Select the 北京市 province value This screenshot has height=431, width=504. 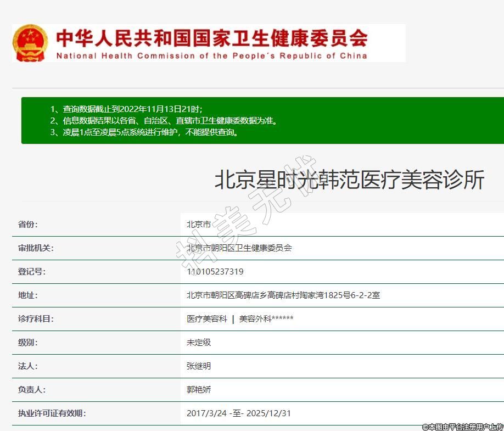pyautogui.click(x=199, y=224)
